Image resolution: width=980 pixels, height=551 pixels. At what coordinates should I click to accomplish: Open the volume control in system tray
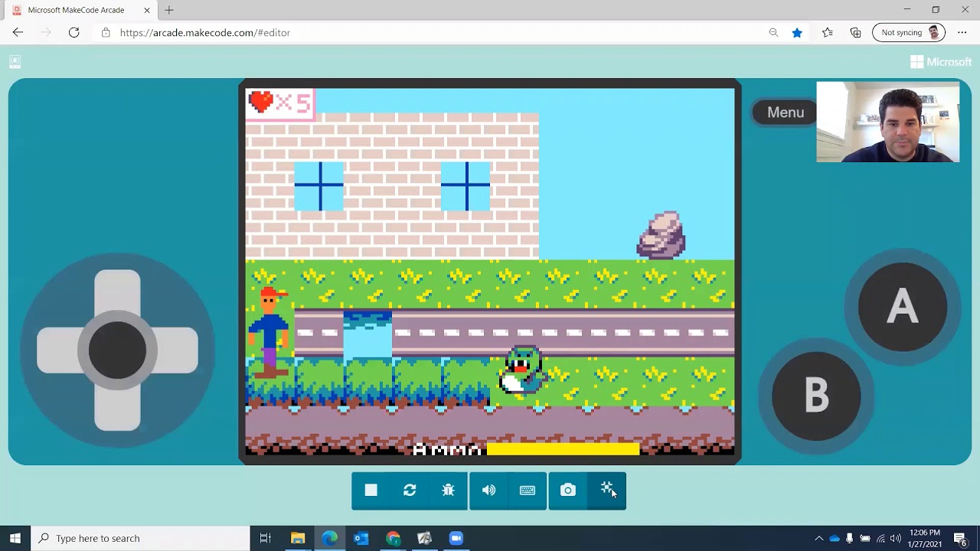pos(896,538)
